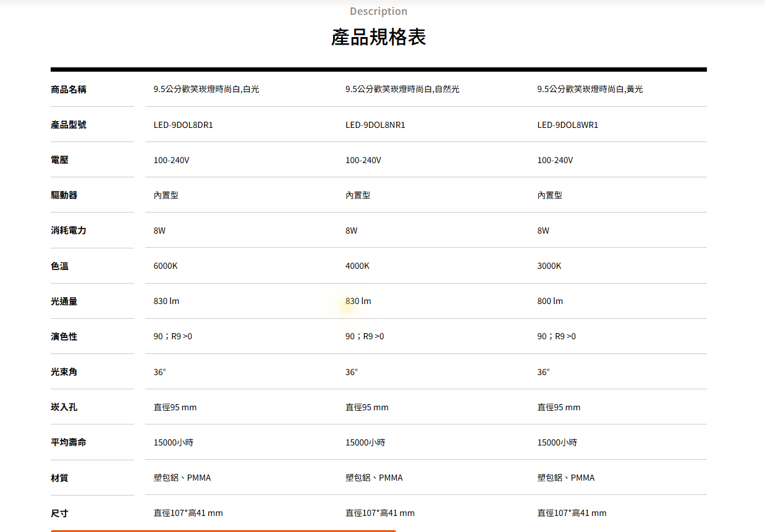
Task: Select the model number LED-9DOL8DR1
Action: coord(183,125)
